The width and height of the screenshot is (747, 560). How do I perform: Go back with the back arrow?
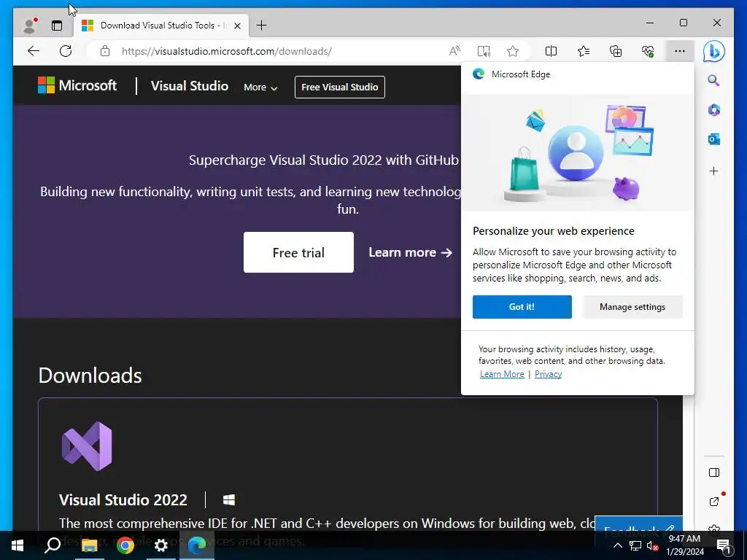click(x=34, y=51)
